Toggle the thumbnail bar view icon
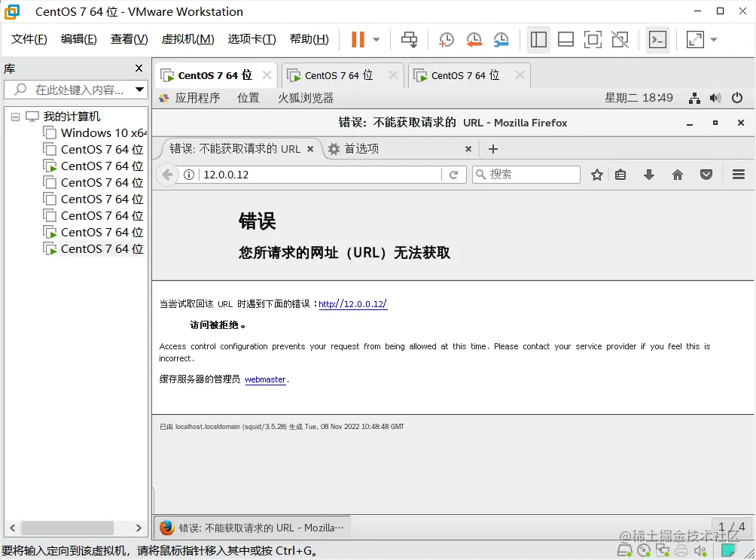 (565, 40)
